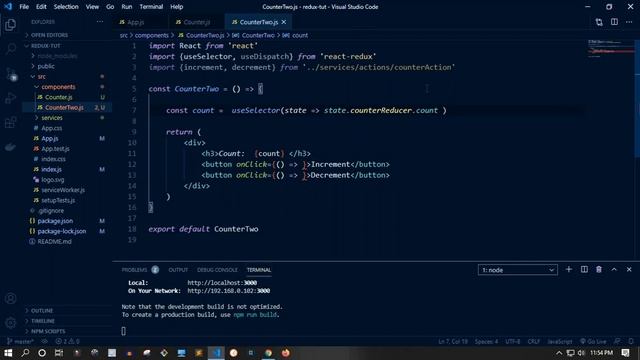
Task: Open the Source Control view
Action: click(x=11, y=74)
